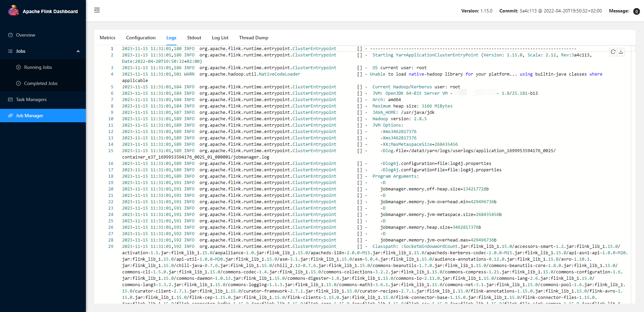Click 'Hadoop version: 2.8.5' log text

[399, 119]
